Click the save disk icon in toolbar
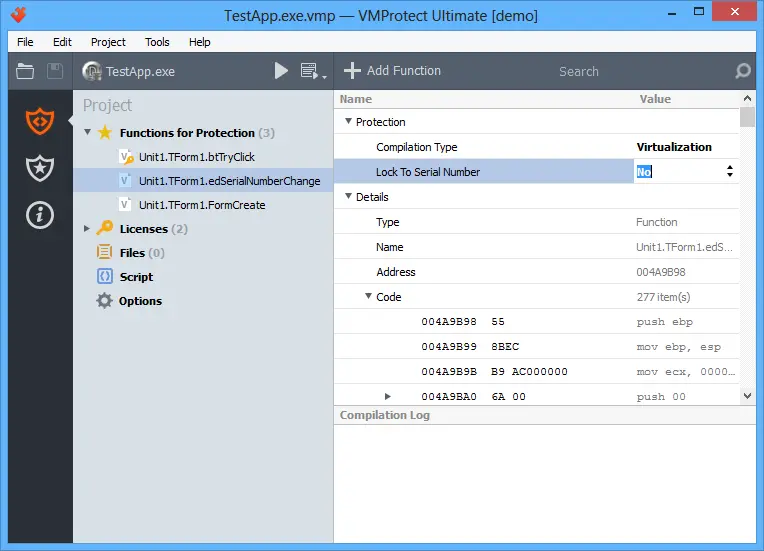This screenshot has width=764, height=551. [55, 71]
